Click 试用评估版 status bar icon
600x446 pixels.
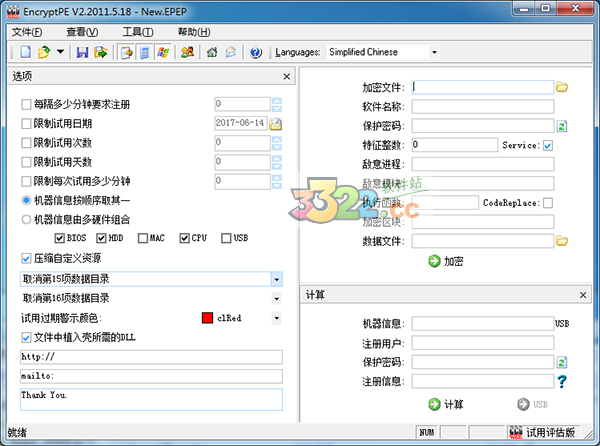pos(515,432)
